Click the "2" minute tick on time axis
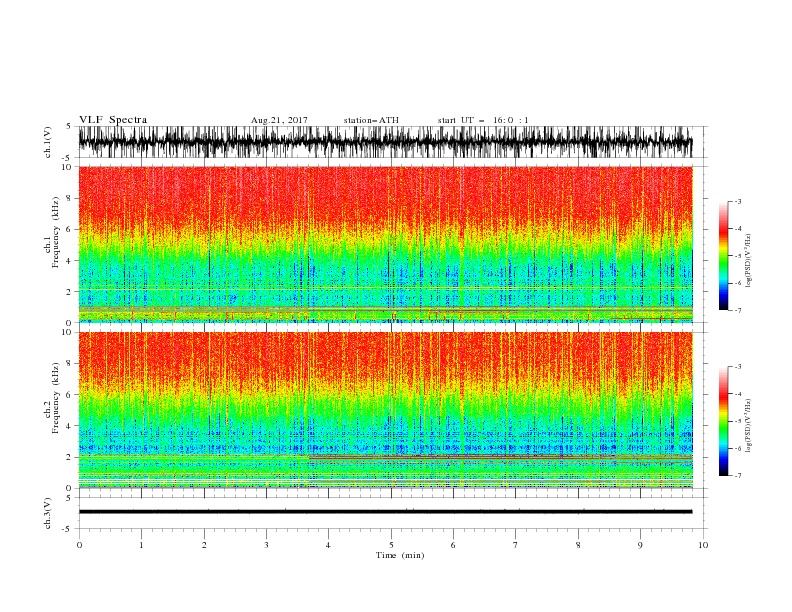This screenshot has height=612, width=792. pyautogui.click(x=204, y=545)
